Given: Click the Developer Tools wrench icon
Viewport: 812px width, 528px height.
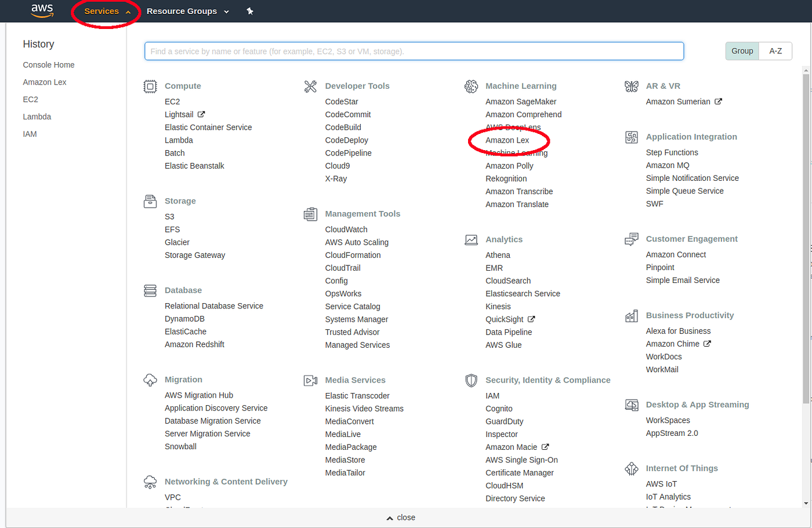Looking at the screenshot, I should tap(310, 86).
